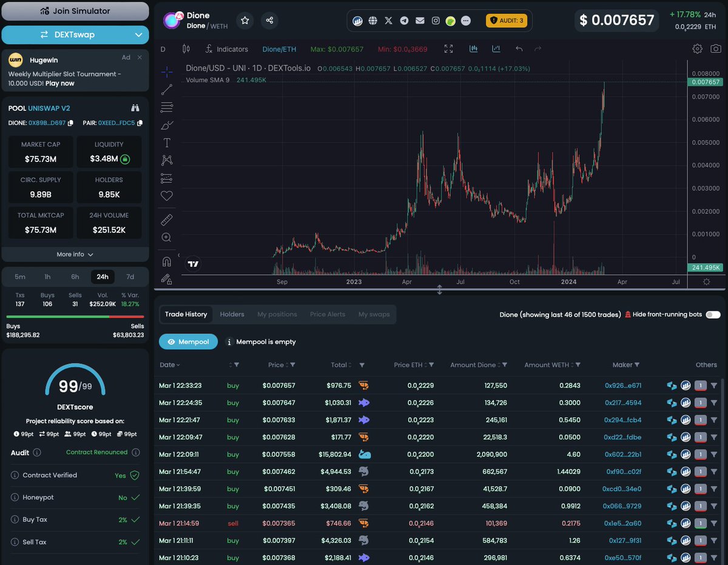
Task: Toggle chart fullscreen icon
Action: point(449,49)
